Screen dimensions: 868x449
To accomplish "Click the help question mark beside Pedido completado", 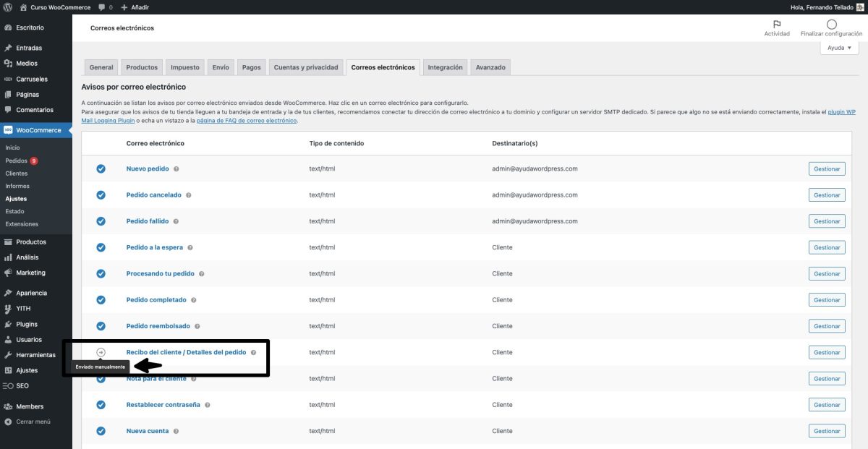I will 192,299.
